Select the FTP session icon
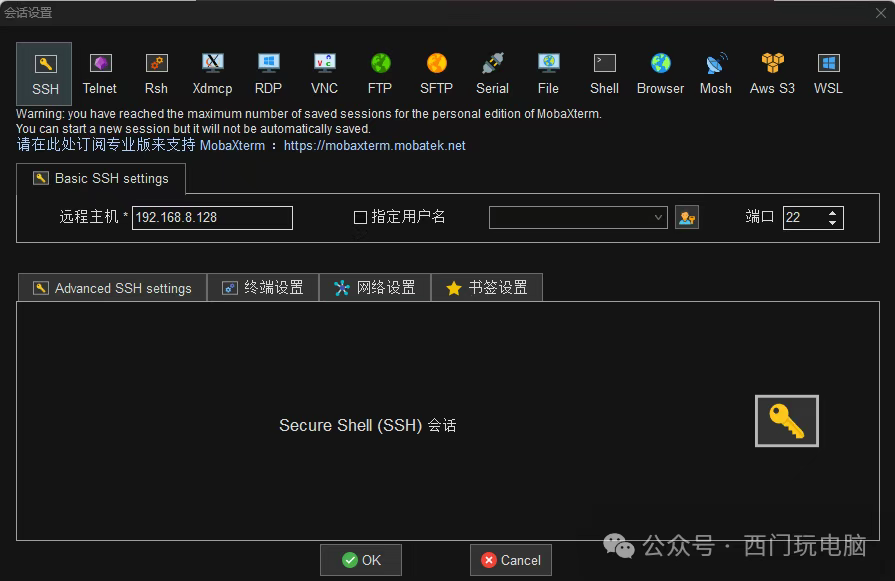Screen dimensions: 895x581 380,74
